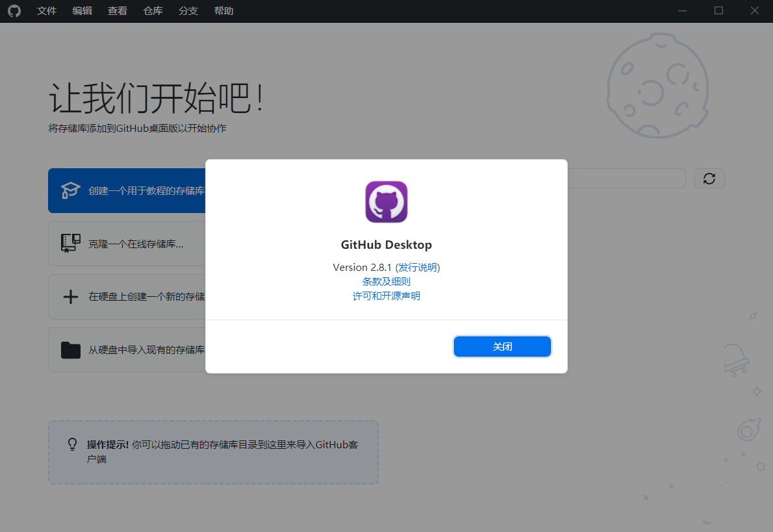773x532 pixels.
Task: Open the 文件 menu
Action: pyautogui.click(x=47, y=11)
